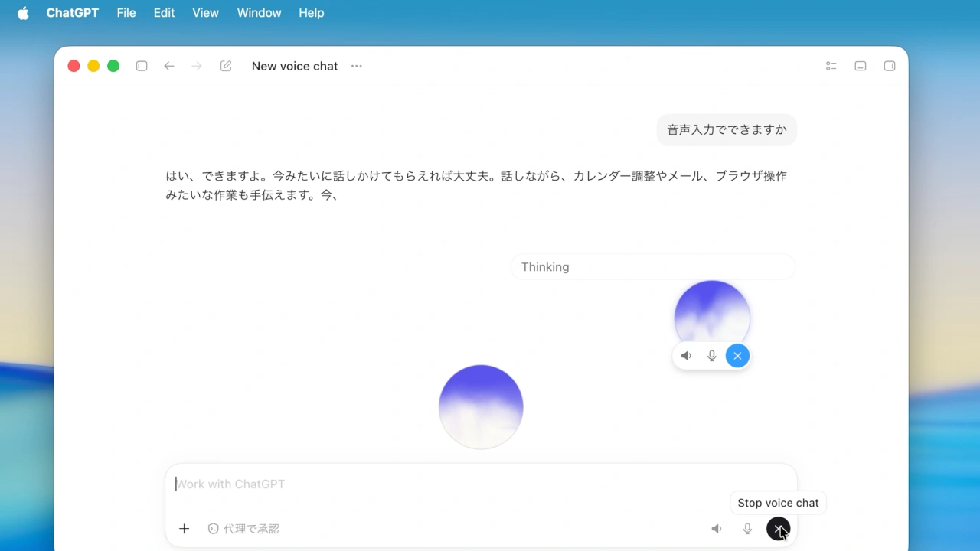Stop voice chat with the black button
This screenshot has height=551, width=980.
tap(778, 529)
